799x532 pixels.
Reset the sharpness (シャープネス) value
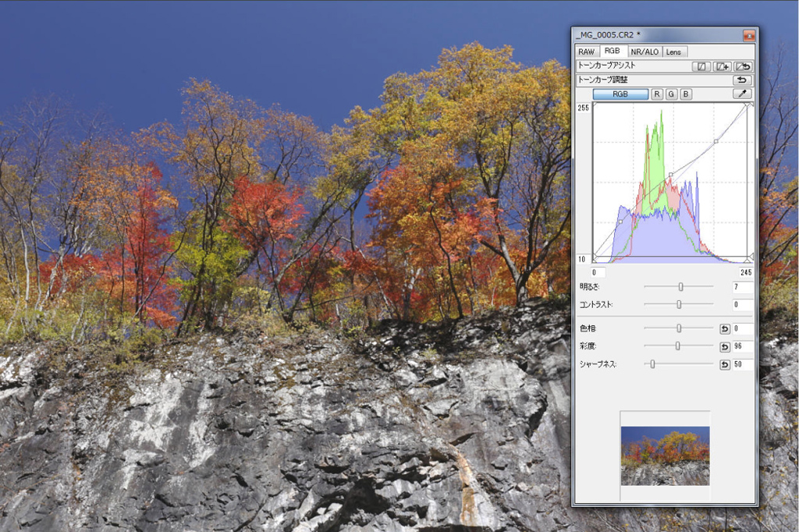(724, 364)
